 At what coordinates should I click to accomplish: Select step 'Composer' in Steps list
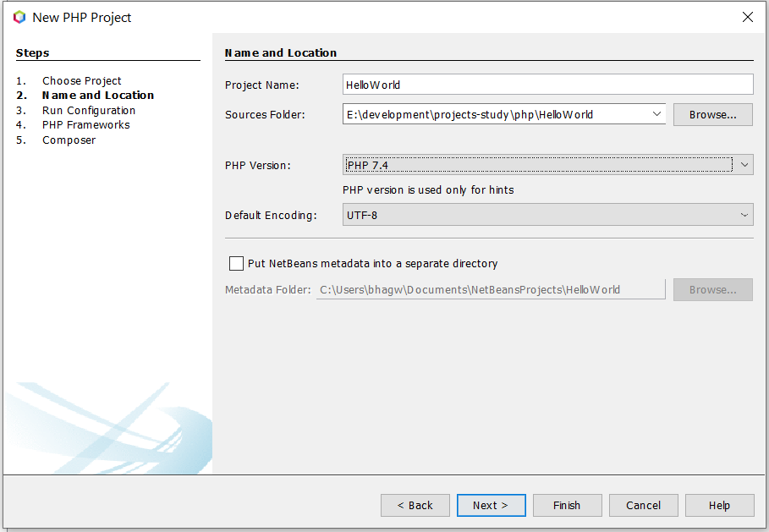pos(69,140)
